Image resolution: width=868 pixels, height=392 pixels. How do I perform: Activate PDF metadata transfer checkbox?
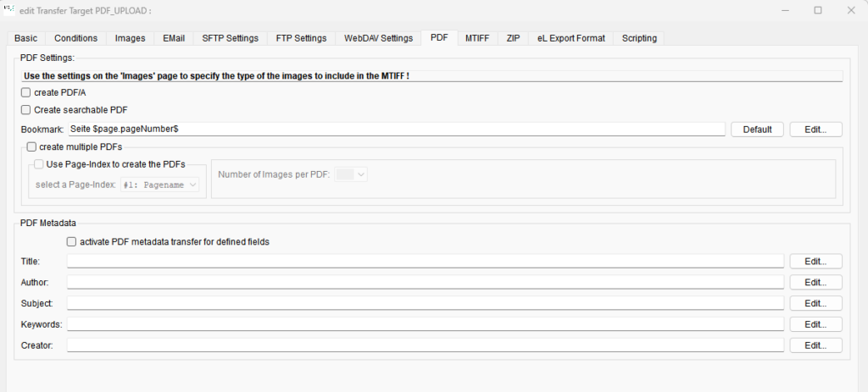71,242
